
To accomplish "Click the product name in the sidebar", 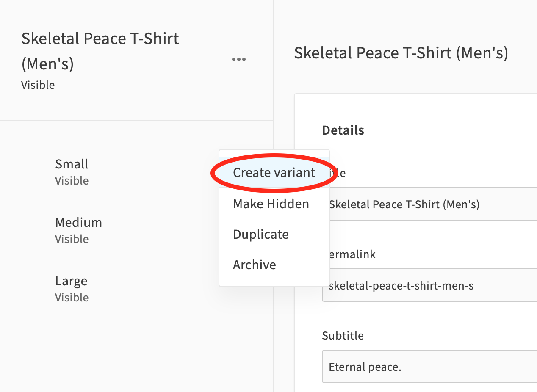I will [x=100, y=51].
